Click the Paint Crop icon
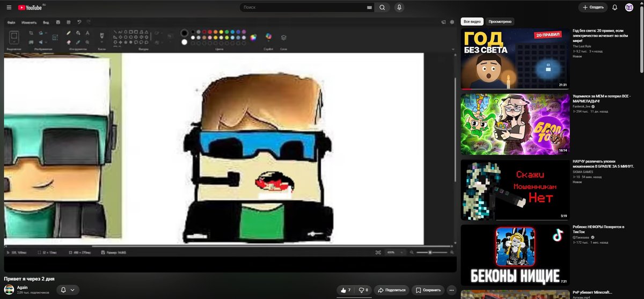 coord(31,33)
